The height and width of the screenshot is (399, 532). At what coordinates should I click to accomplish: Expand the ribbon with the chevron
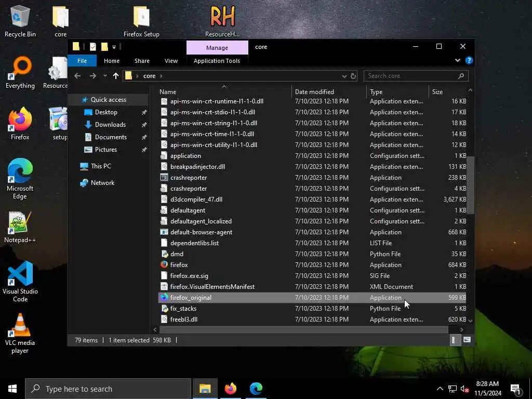pyautogui.click(x=457, y=60)
